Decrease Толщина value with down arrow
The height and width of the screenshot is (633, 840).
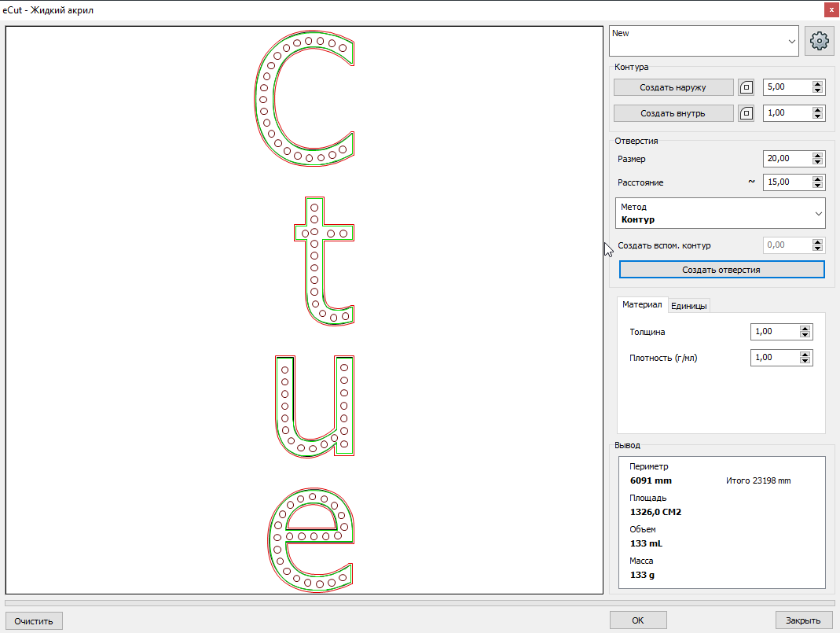805,335
